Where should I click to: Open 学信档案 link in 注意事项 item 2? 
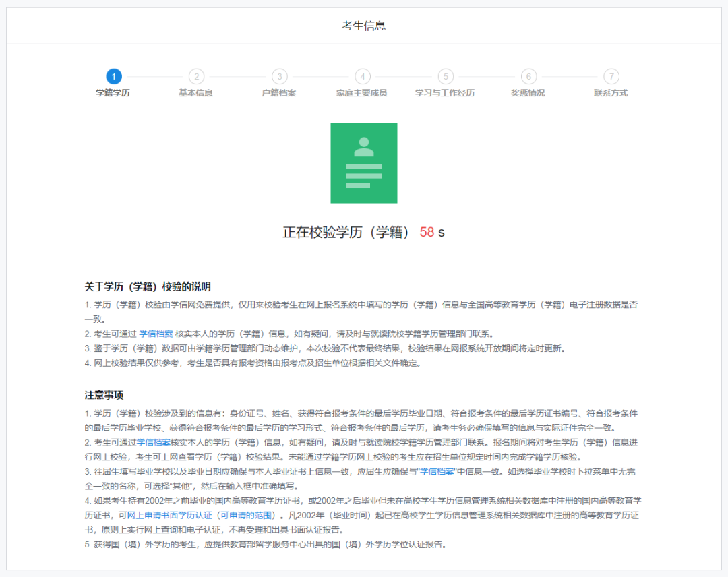pyautogui.click(x=154, y=442)
